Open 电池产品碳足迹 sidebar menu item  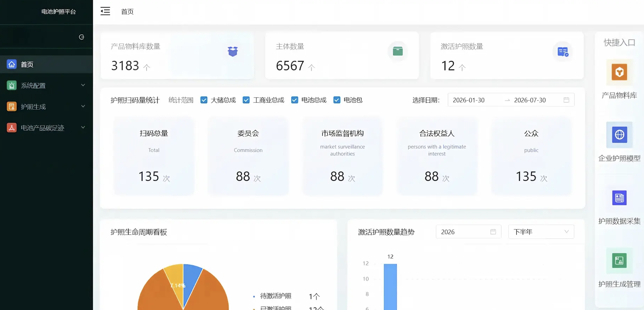click(x=46, y=128)
